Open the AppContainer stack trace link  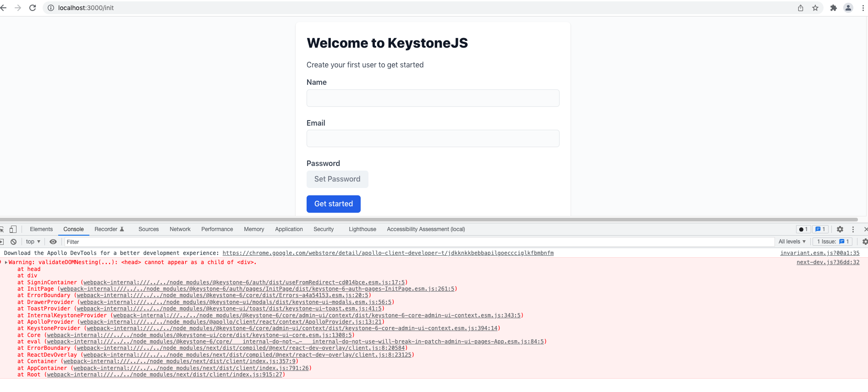191,368
